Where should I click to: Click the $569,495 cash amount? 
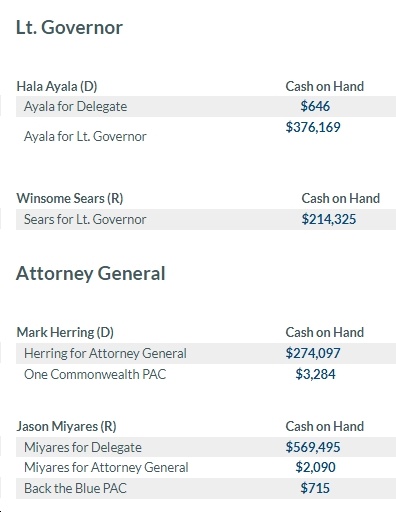(x=313, y=447)
